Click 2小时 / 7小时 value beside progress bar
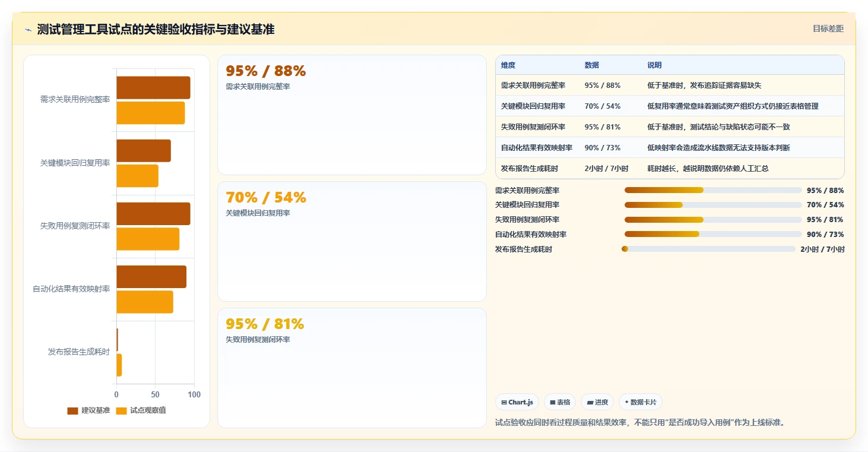This screenshot has width=868, height=452. (x=822, y=249)
